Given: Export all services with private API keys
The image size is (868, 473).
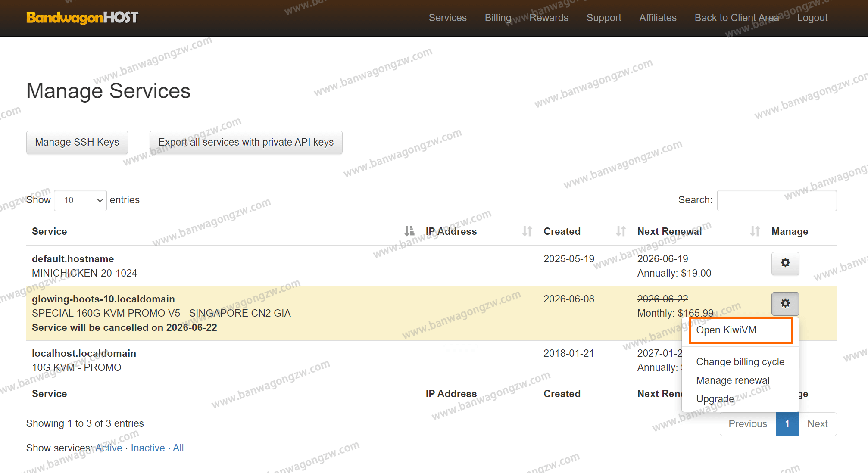Looking at the screenshot, I should [246, 142].
